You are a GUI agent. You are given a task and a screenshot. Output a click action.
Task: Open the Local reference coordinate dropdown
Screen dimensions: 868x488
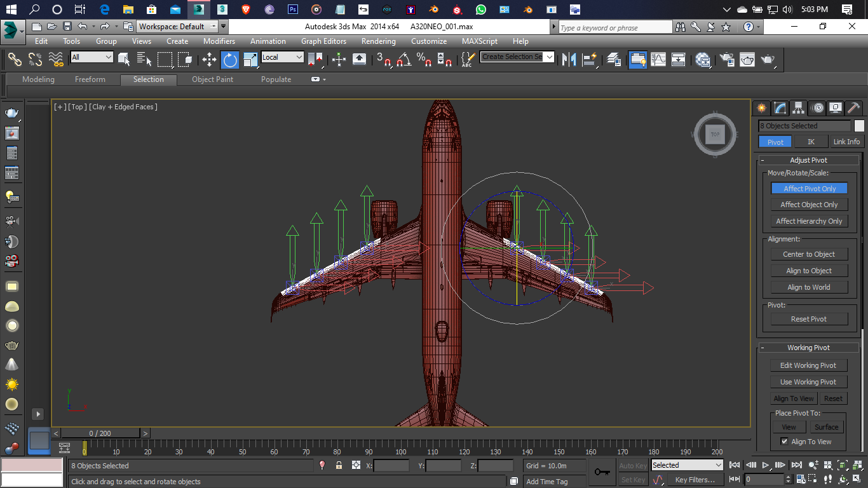[283, 57]
